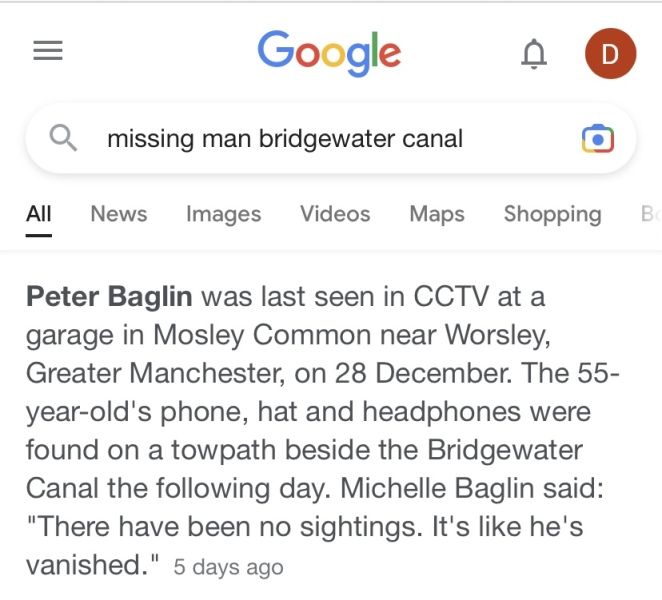Screen dimensions: 662x600
Task: Click the "5 days ago" timestamp
Action: [x=228, y=567]
